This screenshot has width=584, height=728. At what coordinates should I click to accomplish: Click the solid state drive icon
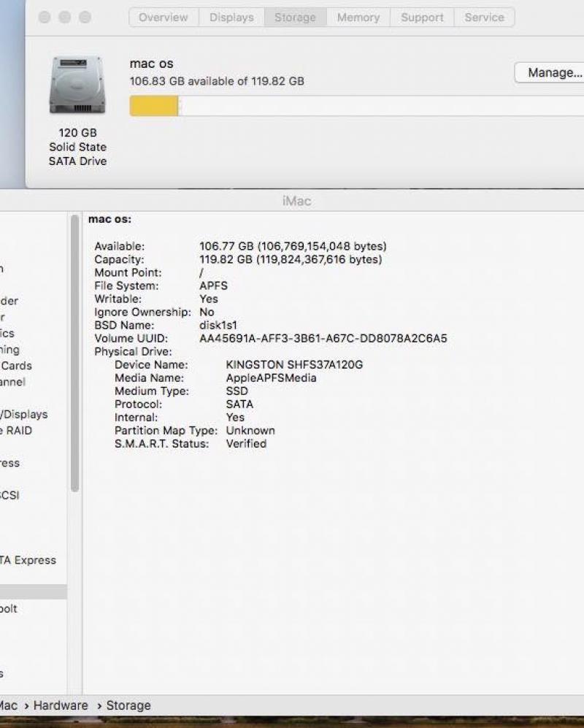tap(77, 86)
